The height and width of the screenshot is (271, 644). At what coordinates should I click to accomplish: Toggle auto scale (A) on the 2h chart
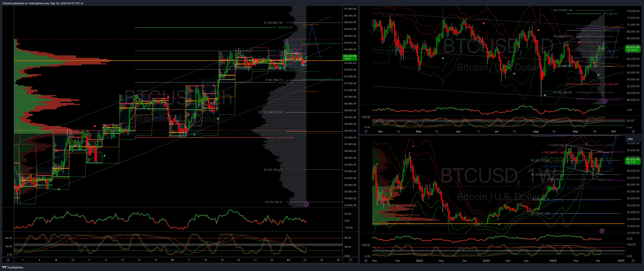(x=350, y=260)
